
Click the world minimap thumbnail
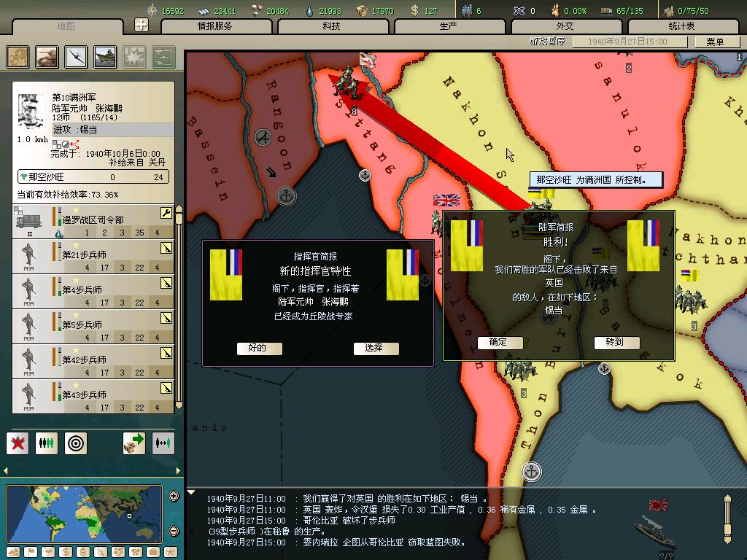pos(85,514)
